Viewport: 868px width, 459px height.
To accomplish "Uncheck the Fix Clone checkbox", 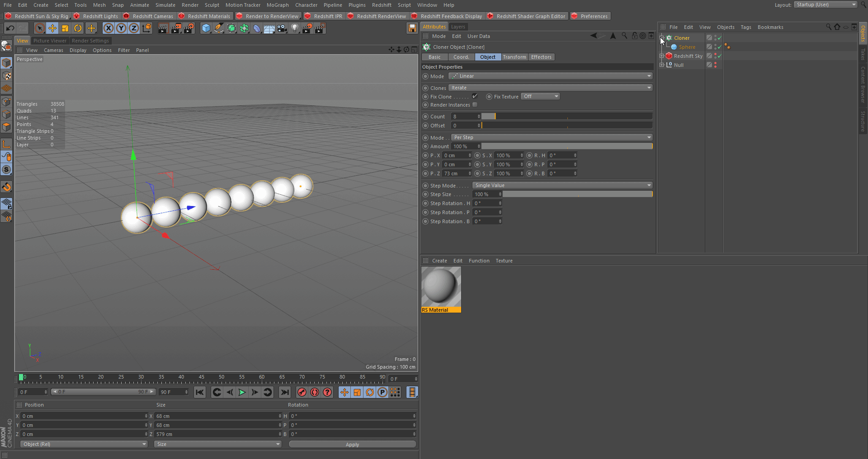I will 475,96.
